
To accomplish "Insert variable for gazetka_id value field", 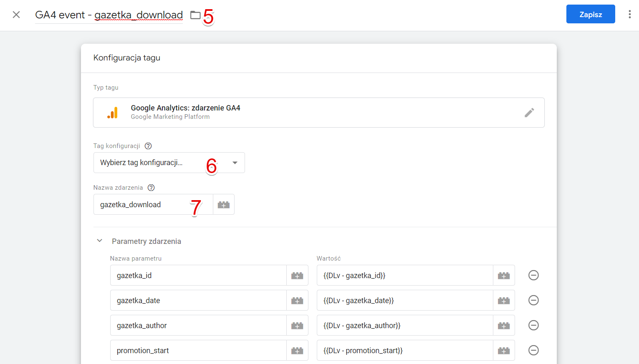I will point(504,276).
